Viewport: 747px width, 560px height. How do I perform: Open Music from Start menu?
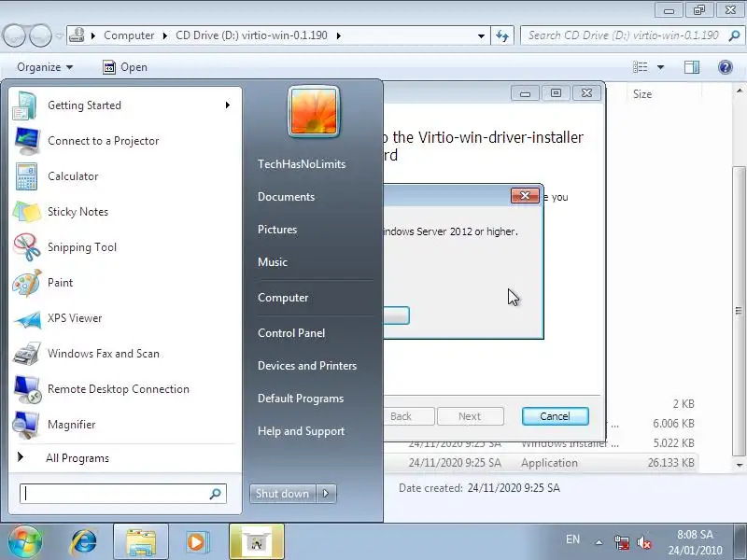(x=273, y=262)
